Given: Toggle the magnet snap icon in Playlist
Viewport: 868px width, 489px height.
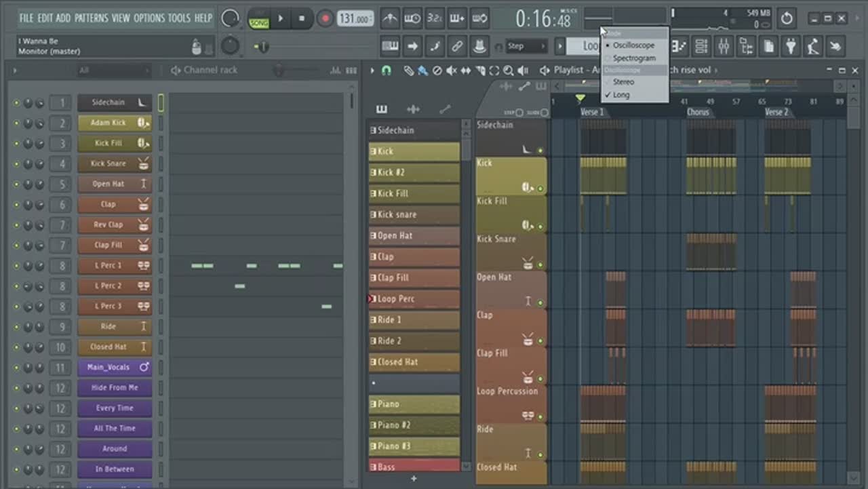Looking at the screenshot, I should click(387, 71).
